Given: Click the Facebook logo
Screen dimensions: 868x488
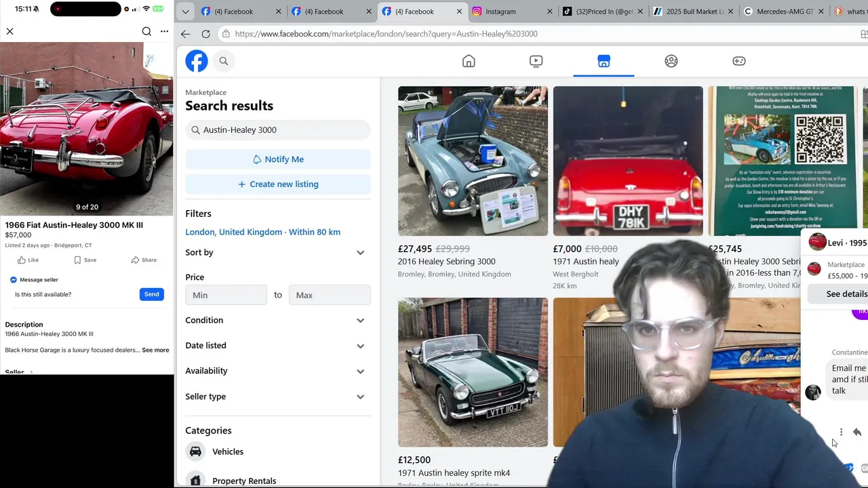Looking at the screenshot, I should coord(197,61).
